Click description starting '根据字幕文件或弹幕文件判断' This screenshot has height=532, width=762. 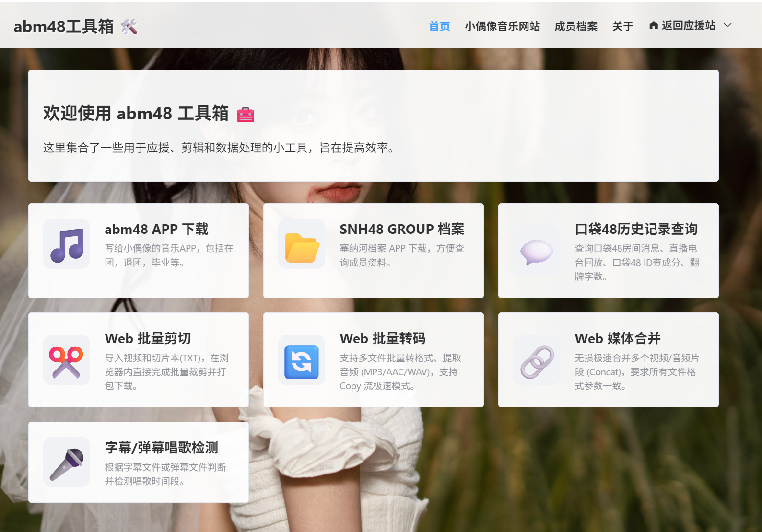click(x=165, y=474)
